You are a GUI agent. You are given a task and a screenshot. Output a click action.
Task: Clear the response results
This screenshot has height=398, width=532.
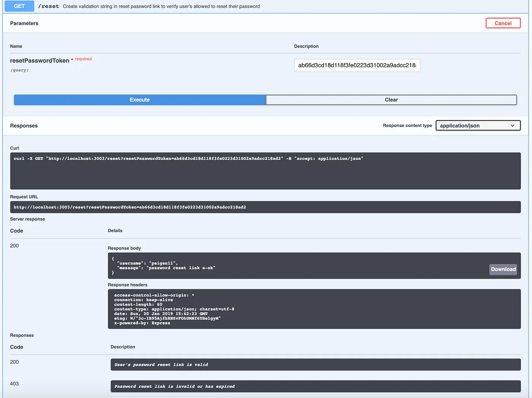[391, 100]
